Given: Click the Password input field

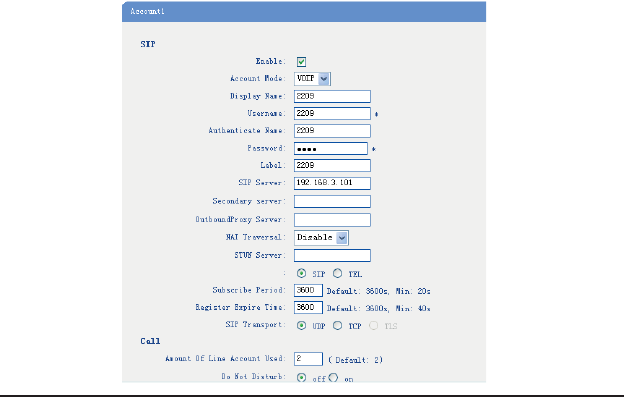Looking at the screenshot, I should pos(331,148).
